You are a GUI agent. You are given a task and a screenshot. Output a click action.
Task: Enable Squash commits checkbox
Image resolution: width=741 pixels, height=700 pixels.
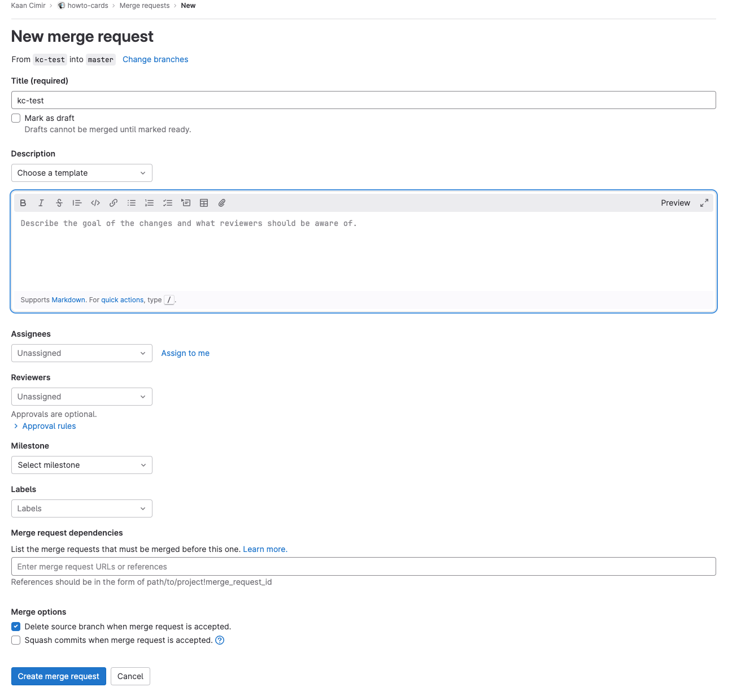[x=16, y=640]
